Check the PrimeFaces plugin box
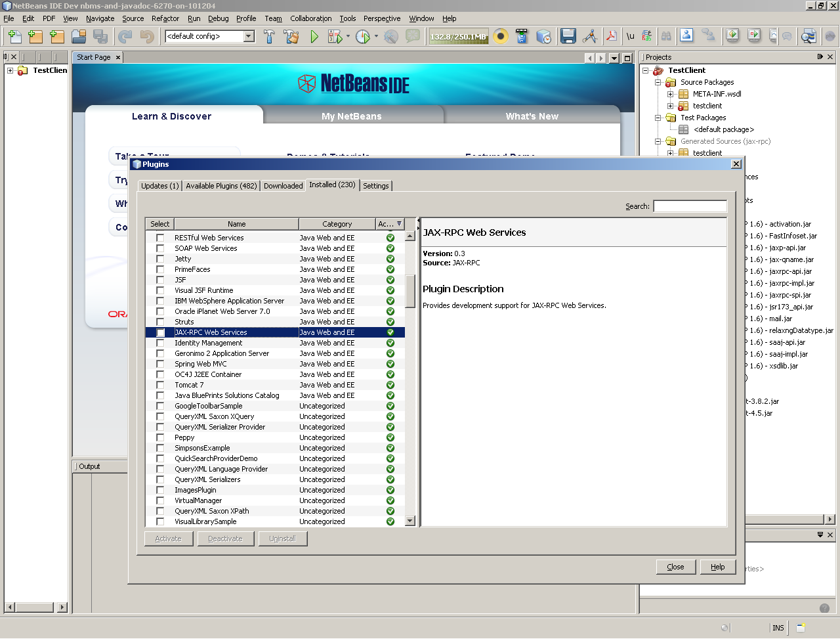Image resolution: width=840 pixels, height=639 pixels. [160, 269]
